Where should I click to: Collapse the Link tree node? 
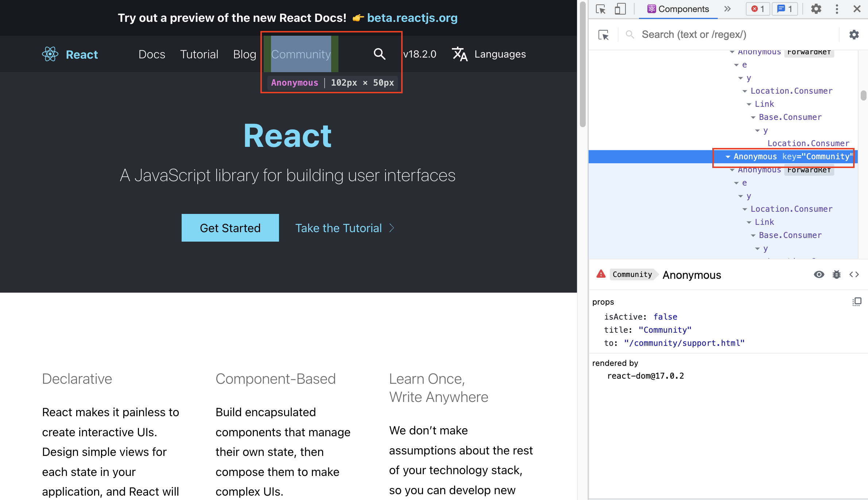click(749, 104)
